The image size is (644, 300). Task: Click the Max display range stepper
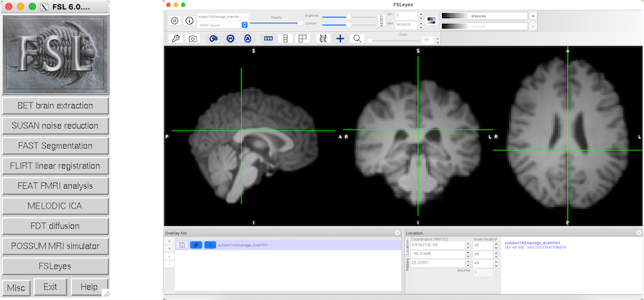pyautogui.click(x=421, y=25)
